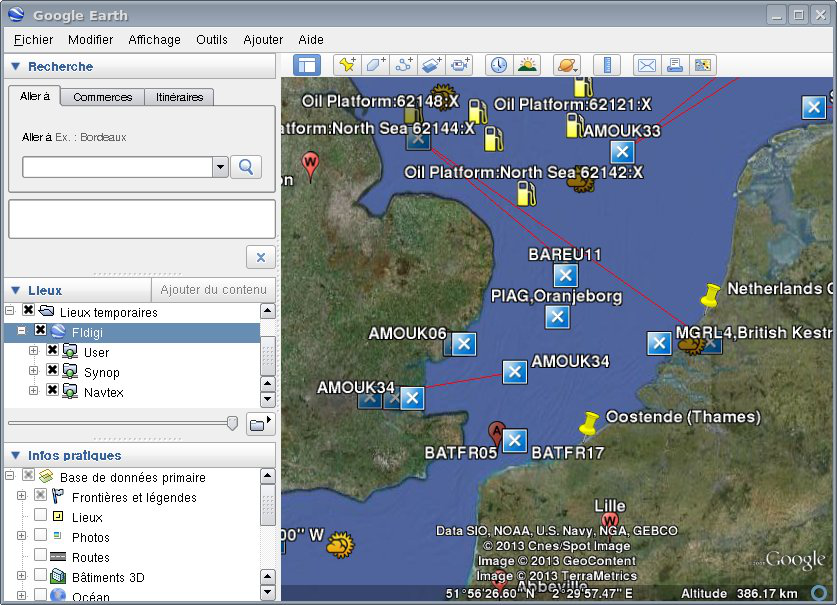Add an image overlay from the toolbar
The image size is (837, 605).
431,65
